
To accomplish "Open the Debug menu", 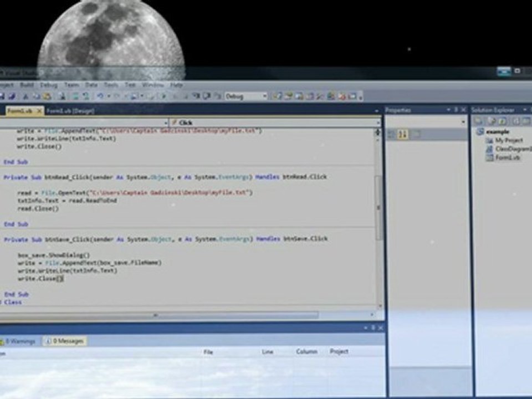I will pos(49,85).
